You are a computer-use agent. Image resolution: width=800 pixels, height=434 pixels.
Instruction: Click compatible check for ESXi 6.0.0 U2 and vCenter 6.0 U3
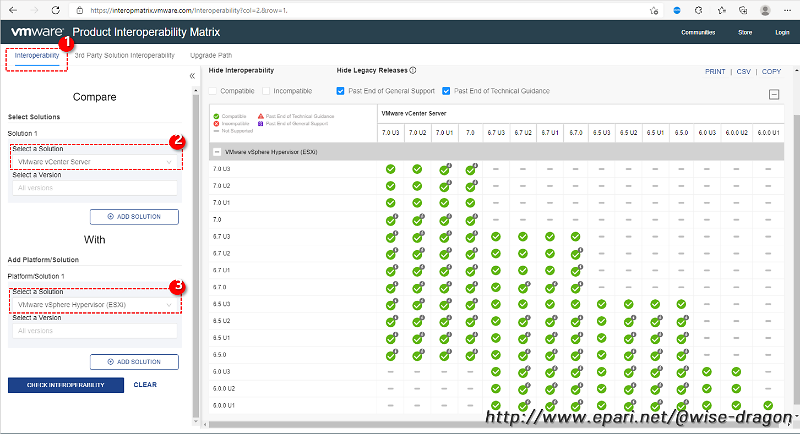coord(707,389)
